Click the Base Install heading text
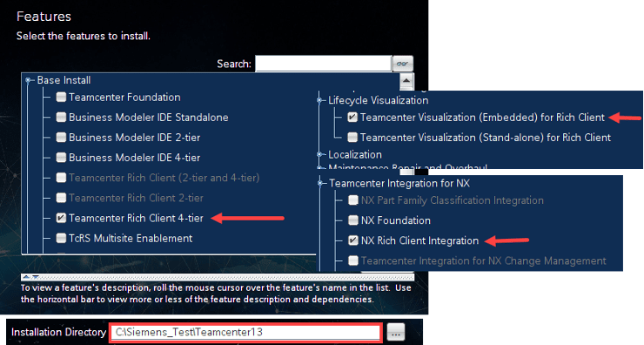This screenshot has width=644, height=345. coord(64,80)
